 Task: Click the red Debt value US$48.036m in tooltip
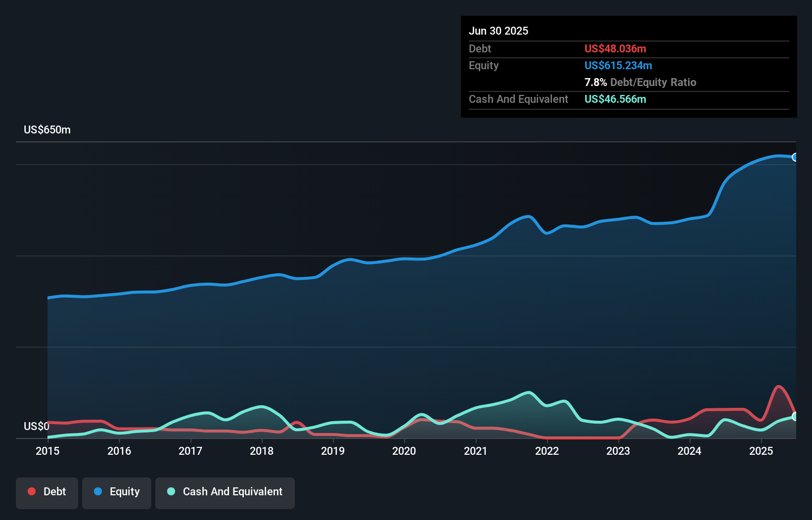615,48
